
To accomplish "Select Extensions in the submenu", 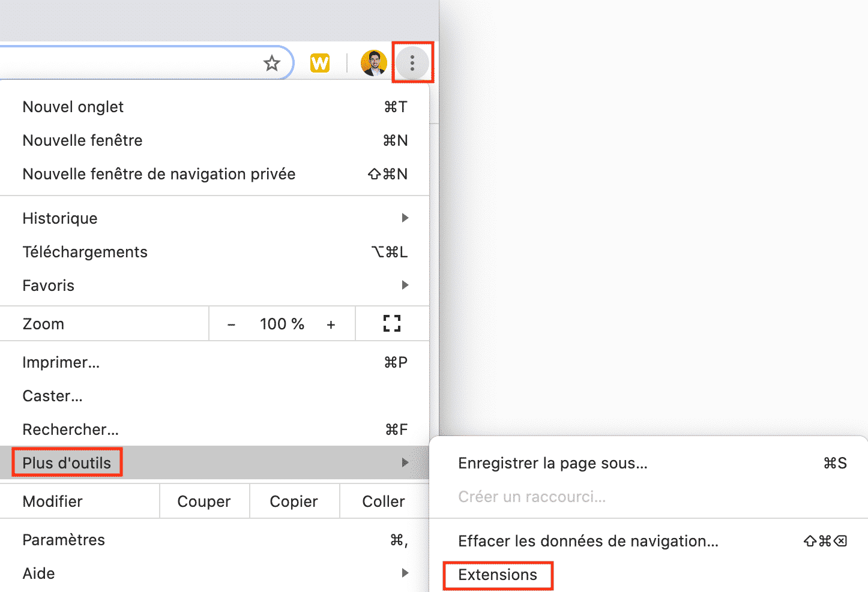I will (498, 575).
